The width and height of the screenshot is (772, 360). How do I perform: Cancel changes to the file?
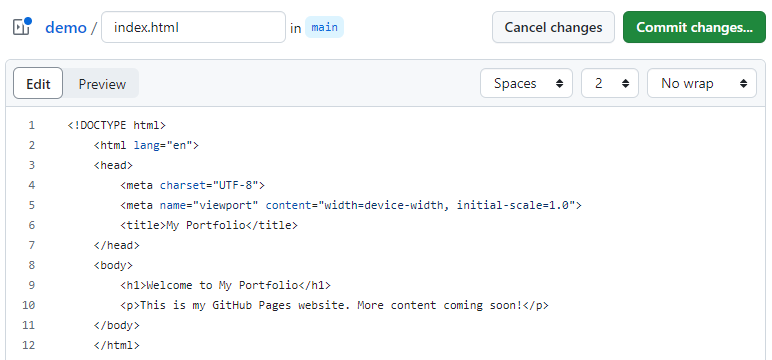[x=553, y=27]
